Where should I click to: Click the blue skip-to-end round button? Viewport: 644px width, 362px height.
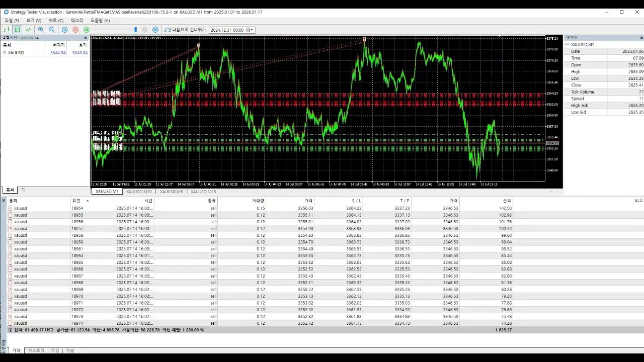(x=155, y=30)
